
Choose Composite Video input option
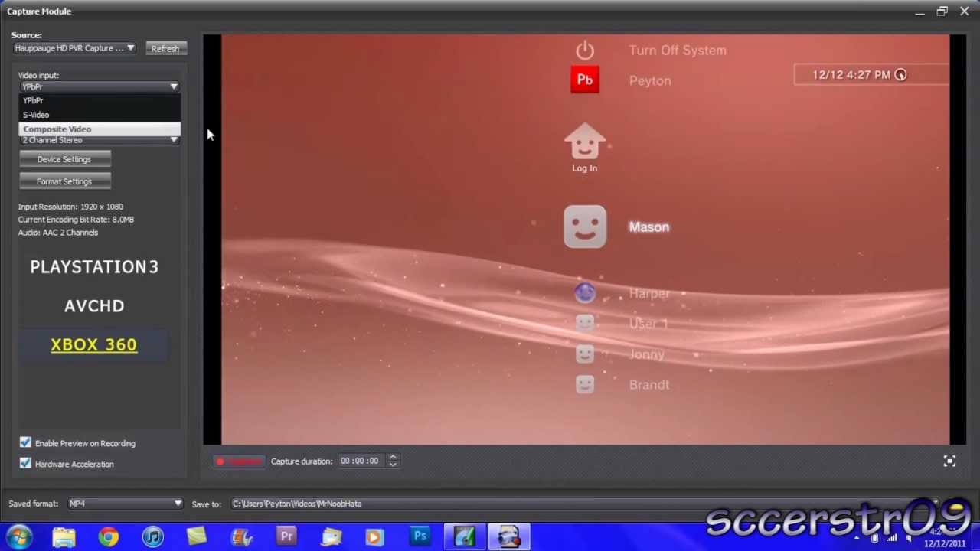[100, 129]
